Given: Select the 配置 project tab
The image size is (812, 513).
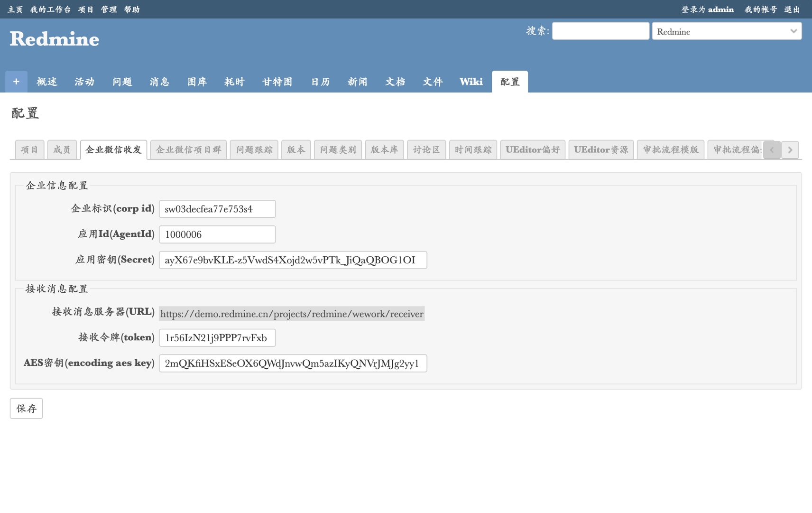Looking at the screenshot, I should (x=510, y=82).
